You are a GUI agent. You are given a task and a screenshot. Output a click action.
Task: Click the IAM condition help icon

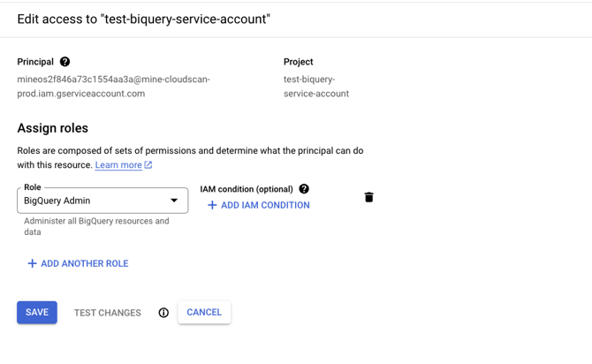pos(304,189)
